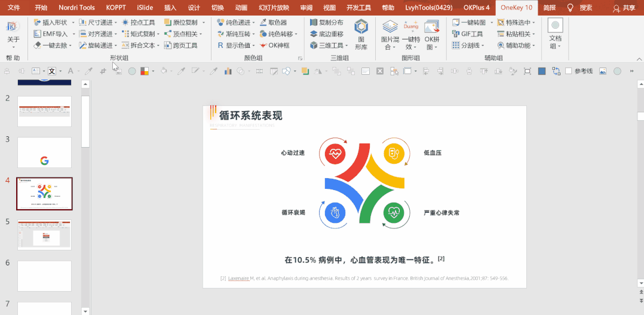Viewport: 644px width, 315px height.
Task: Click the 复制分布 copy-distribute tool
Action: coord(327,23)
